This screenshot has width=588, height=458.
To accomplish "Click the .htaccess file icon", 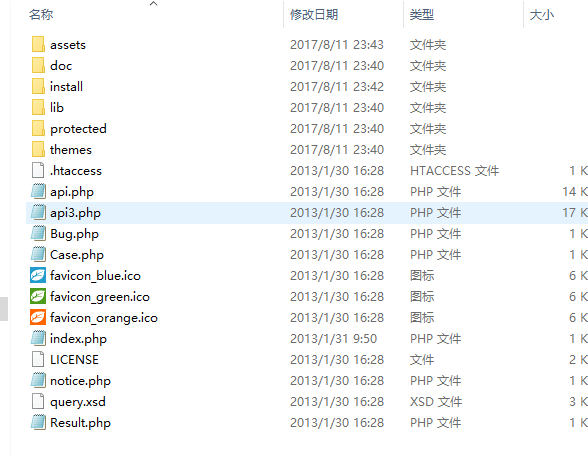I will (x=38, y=170).
